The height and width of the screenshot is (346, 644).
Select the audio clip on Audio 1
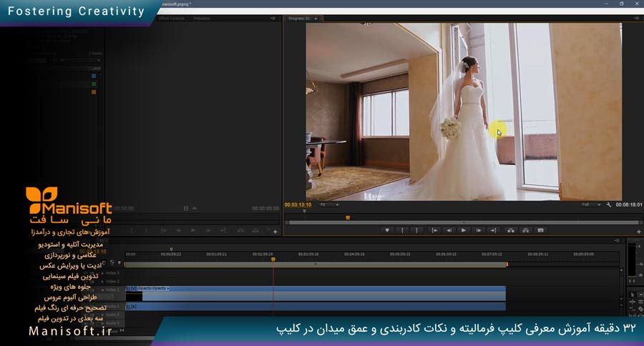(316, 307)
